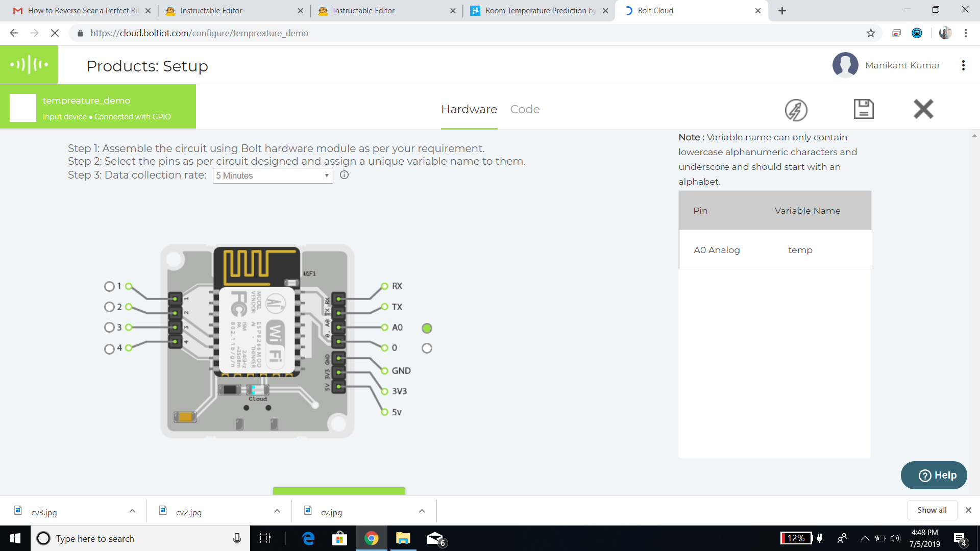The height and width of the screenshot is (551, 980).
Task: Select pin 3 radio button
Action: [109, 328]
